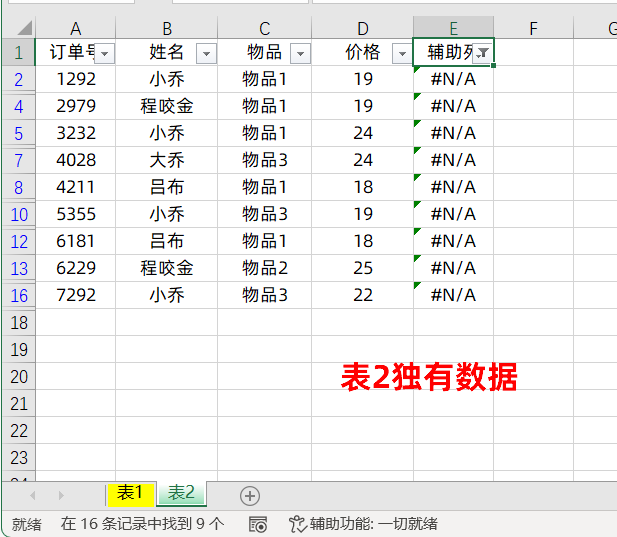Click price 22 cell
The height and width of the screenshot is (537, 617).
(x=362, y=295)
